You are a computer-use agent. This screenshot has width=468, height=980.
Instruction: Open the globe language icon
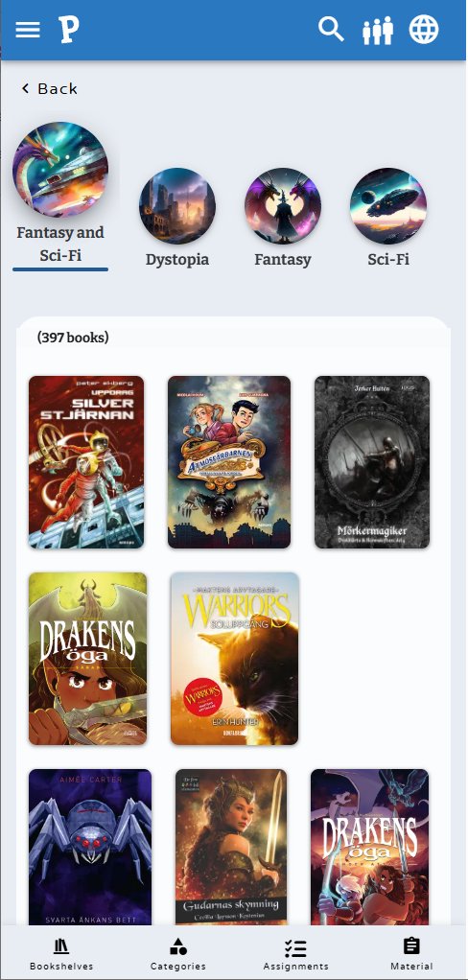(424, 30)
